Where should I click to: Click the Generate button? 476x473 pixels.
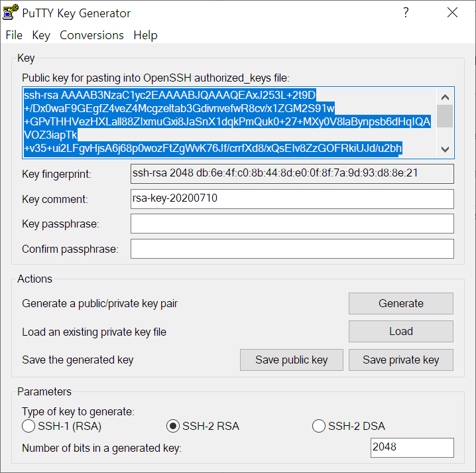point(401,303)
